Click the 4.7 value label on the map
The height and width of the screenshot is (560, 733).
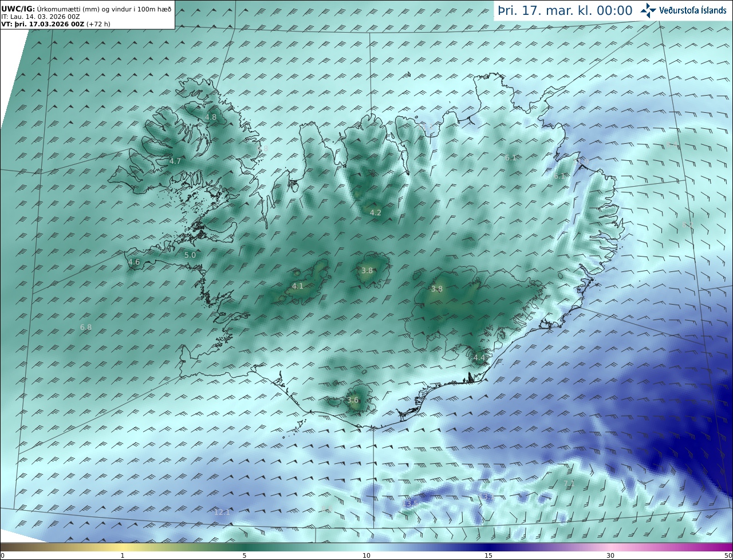coord(175,161)
